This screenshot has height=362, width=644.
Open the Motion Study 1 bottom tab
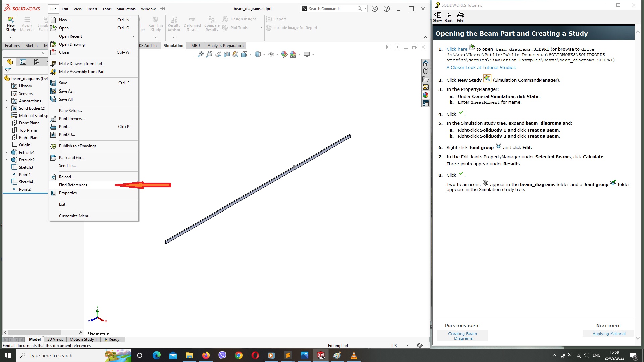(x=83, y=339)
